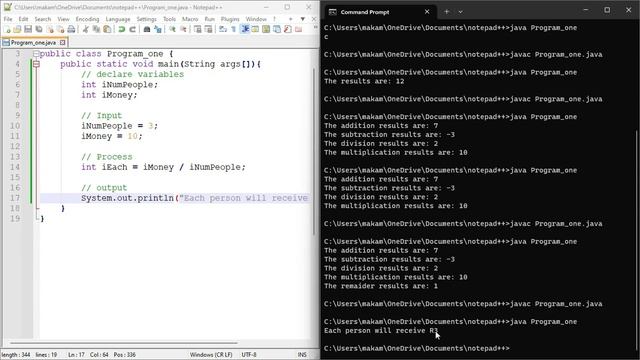Click the Zoom In toolbar icon

[172, 29]
